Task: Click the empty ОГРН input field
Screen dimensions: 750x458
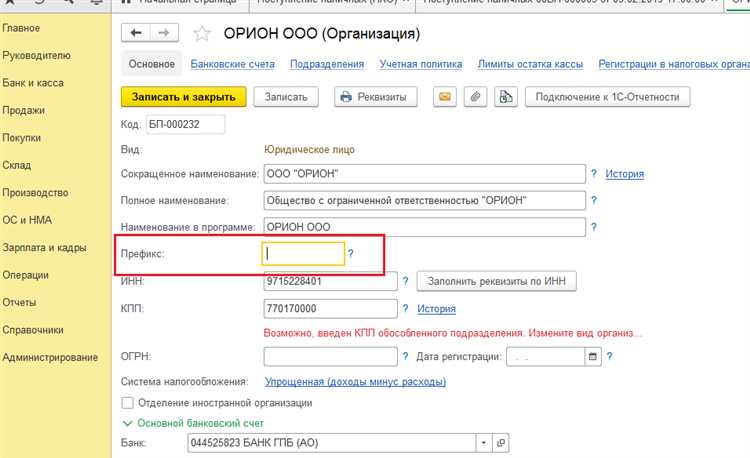Action: [x=331, y=357]
